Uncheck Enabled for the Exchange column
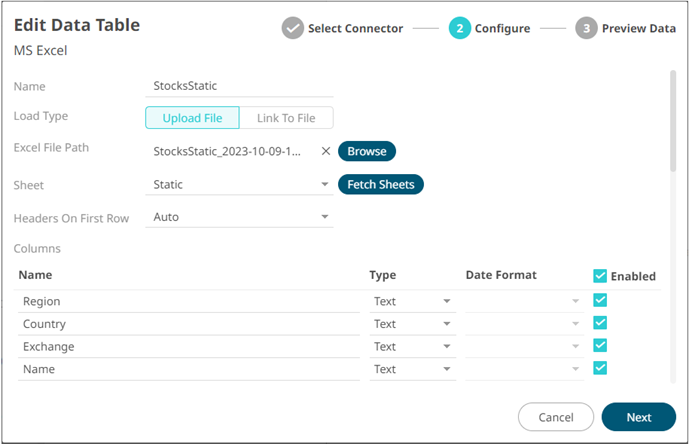This screenshot has width=689, height=444. [600, 346]
